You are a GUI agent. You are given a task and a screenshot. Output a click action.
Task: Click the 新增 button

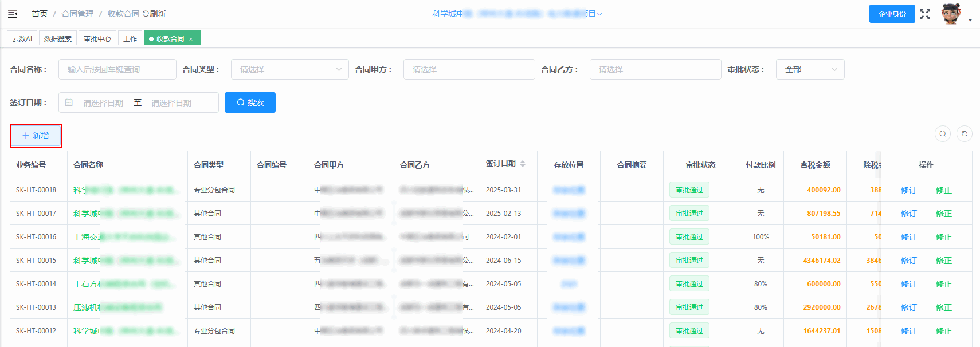[x=36, y=136]
